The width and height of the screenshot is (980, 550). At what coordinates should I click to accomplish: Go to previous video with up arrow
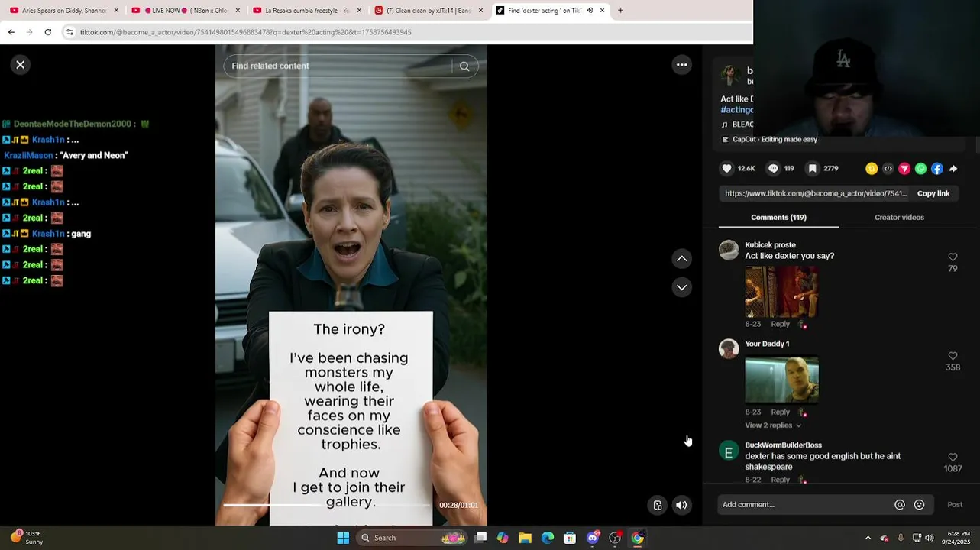pyautogui.click(x=682, y=259)
